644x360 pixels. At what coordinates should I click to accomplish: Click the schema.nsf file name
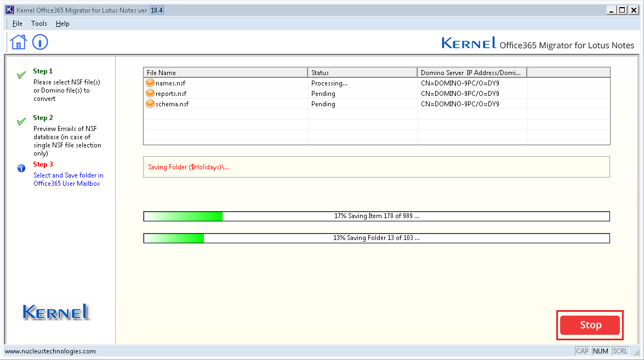tap(172, 104)
